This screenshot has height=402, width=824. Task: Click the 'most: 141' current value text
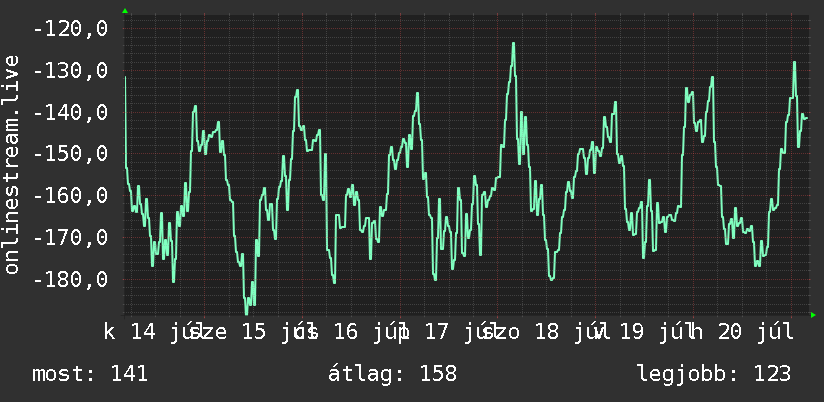tap(90, 374)
